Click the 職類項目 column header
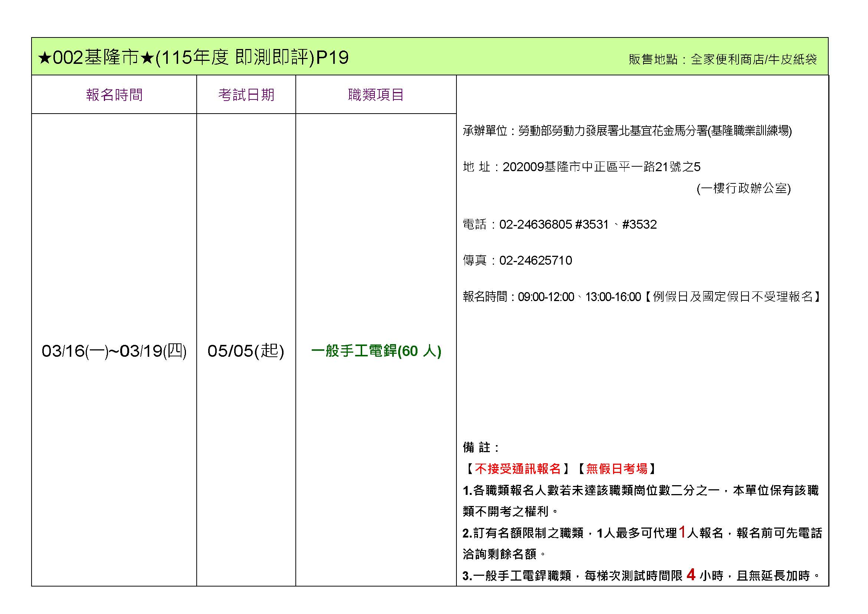Screen dimensions: 868x614 (376, 95)
